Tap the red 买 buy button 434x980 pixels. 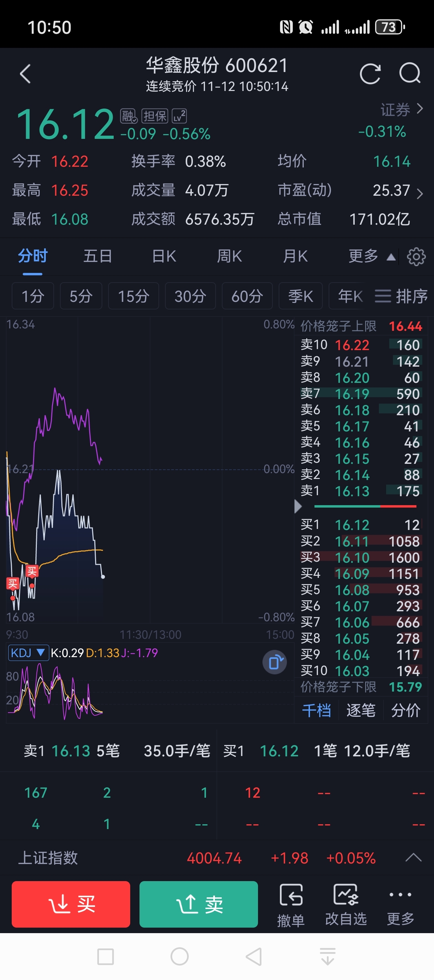(71, 904)
